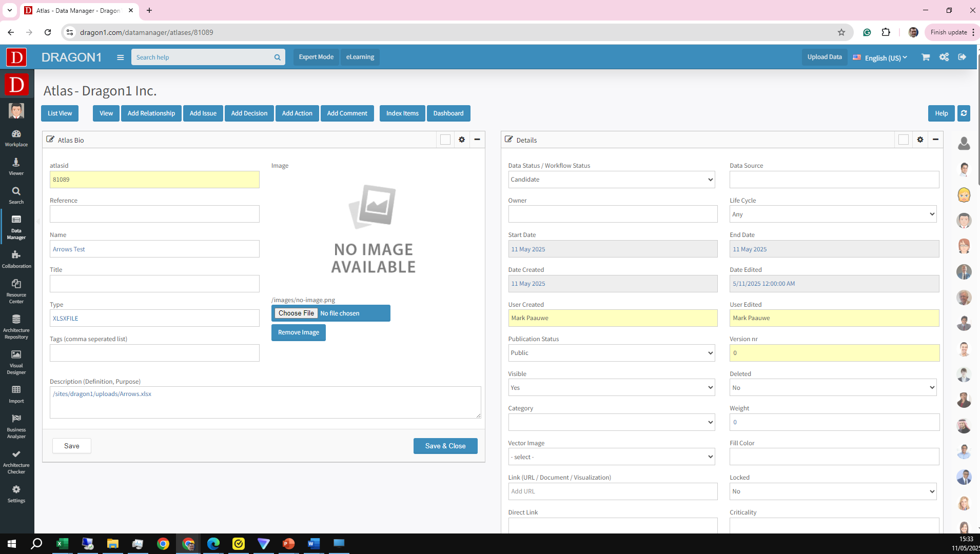Image resolution: width=980 pixels, height=554 pixels.
Task: Click the Index Items button
Action: point(402,113)
